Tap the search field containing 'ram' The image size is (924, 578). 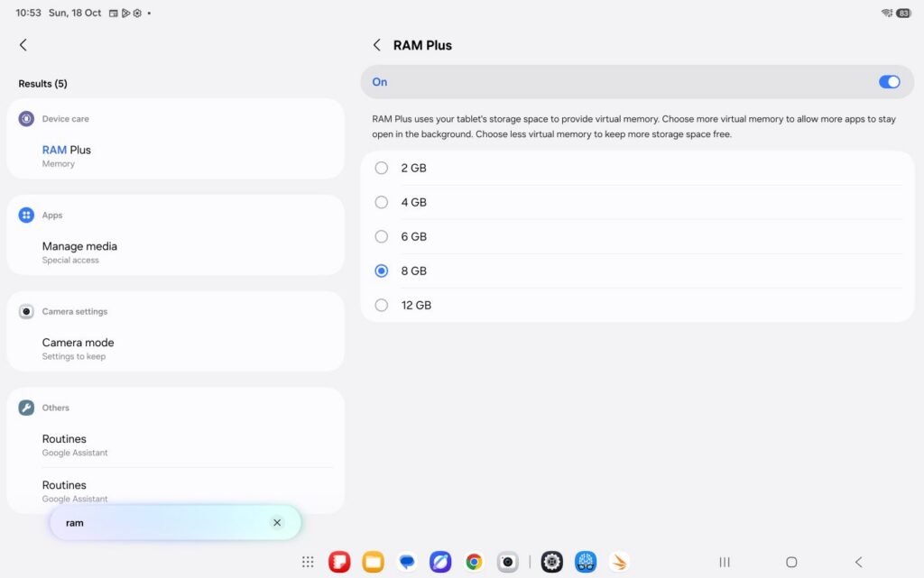(x=175, y=523)
